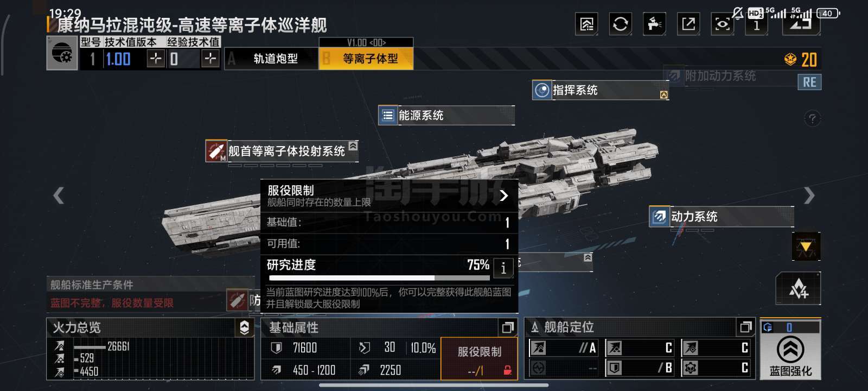Click the 动力系统 module icon
This screenshot has width=868, height=391.
pyautogui.click(x=659, y=217)
